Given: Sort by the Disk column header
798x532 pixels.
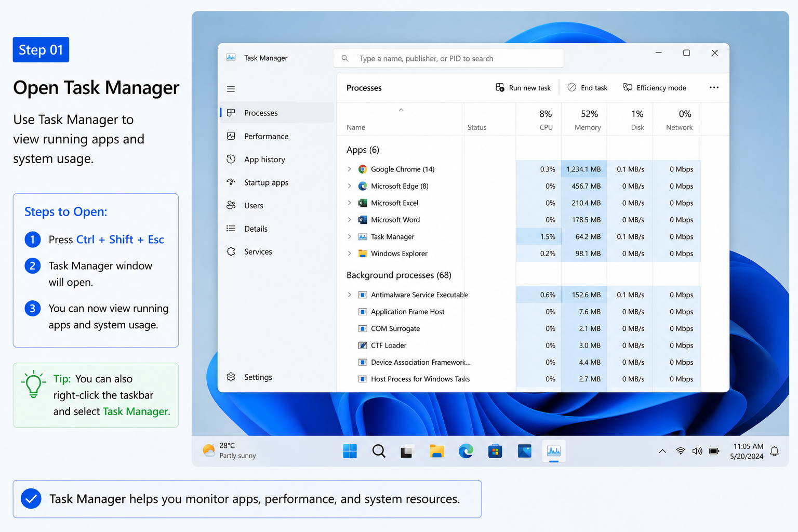Looking at the screenshot, I should pyautogui.click(x=630, y=119).
